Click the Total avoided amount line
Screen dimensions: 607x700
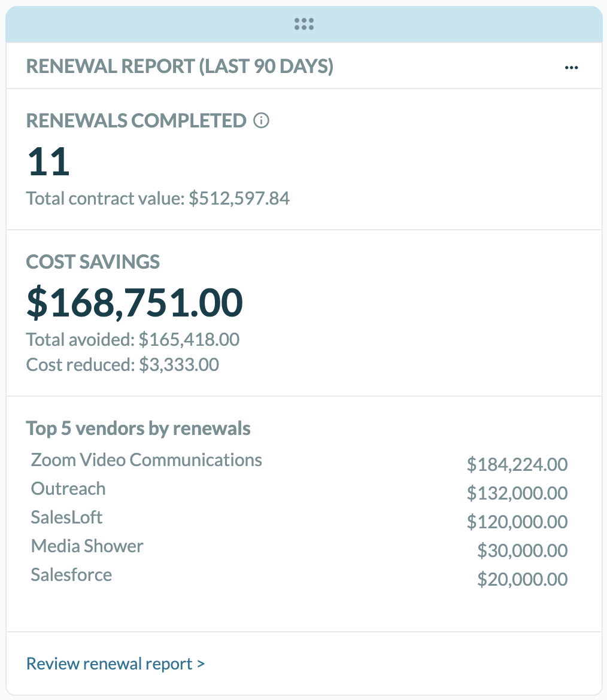click(133, 340)
